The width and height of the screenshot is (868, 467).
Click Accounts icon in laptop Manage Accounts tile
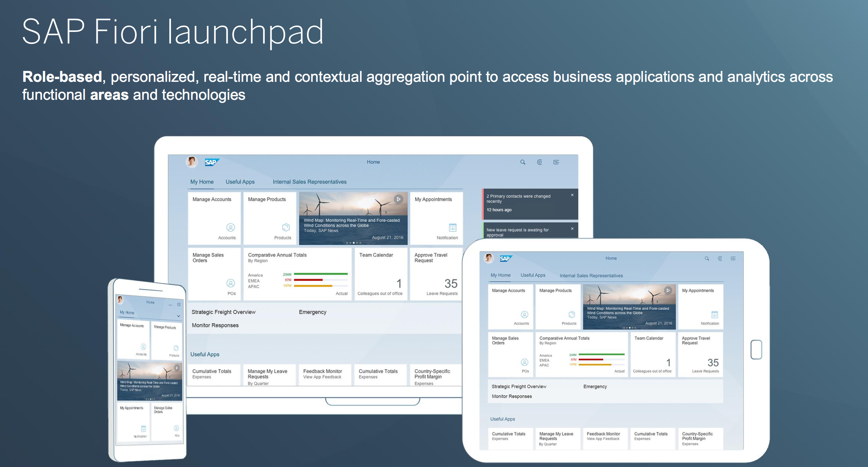click(x=230, y=228)
